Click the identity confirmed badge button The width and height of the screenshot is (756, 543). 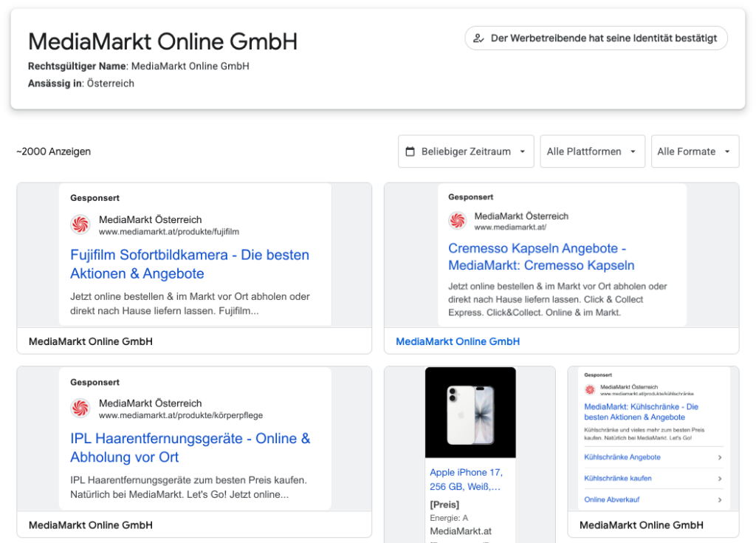tap(596, 38)
